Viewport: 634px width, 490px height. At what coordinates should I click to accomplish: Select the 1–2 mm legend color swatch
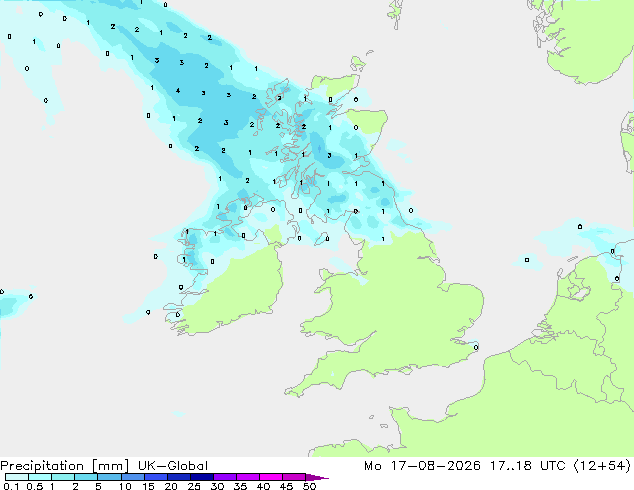[x=63, y=477]
